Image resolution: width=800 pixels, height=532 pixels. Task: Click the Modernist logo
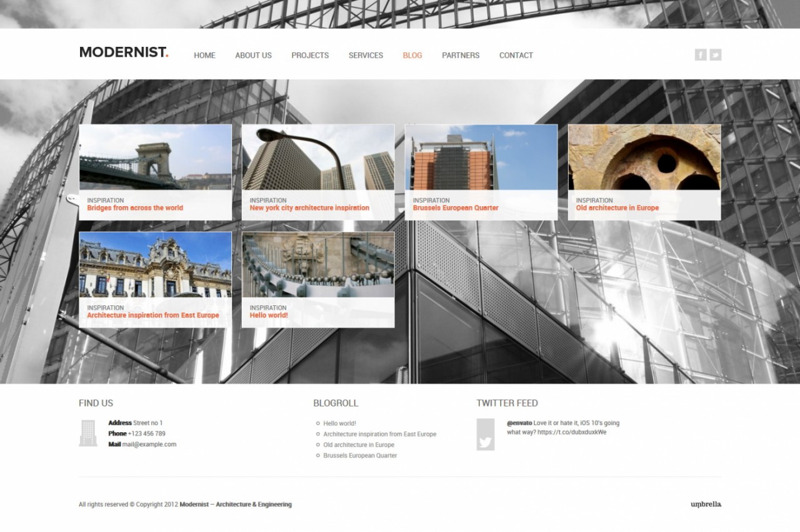click(124, 52)
